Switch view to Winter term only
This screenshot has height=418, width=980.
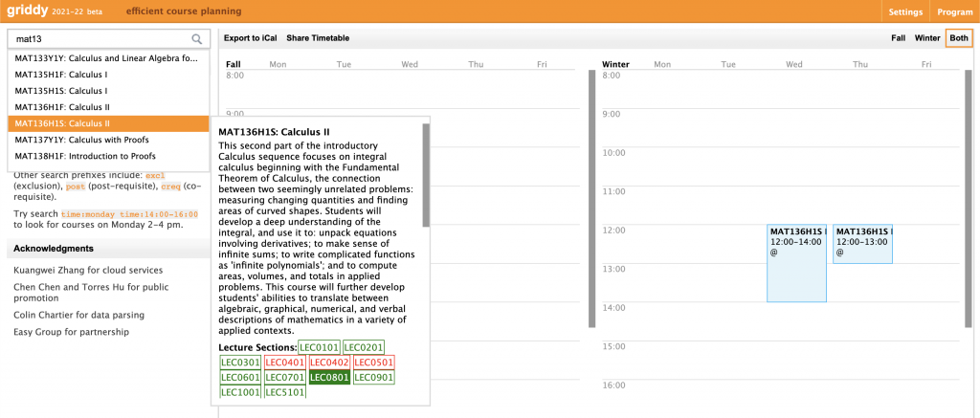pyautogui.click(x=926, y=38)
